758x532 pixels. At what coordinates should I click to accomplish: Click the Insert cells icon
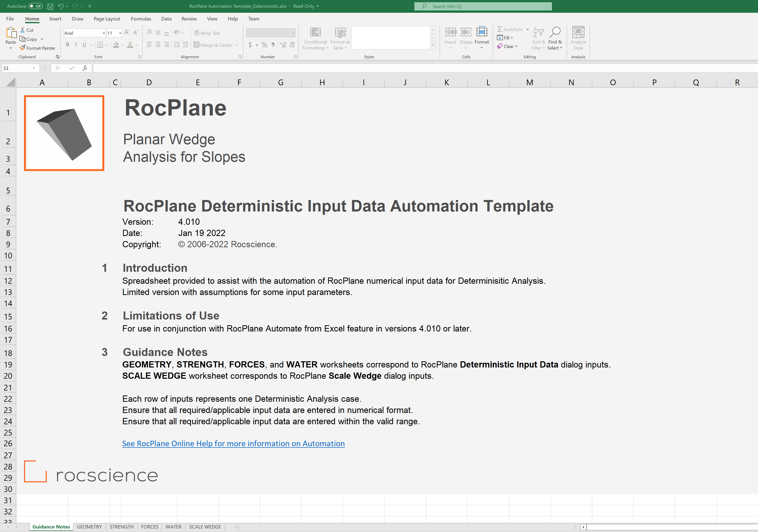[451, 32]
